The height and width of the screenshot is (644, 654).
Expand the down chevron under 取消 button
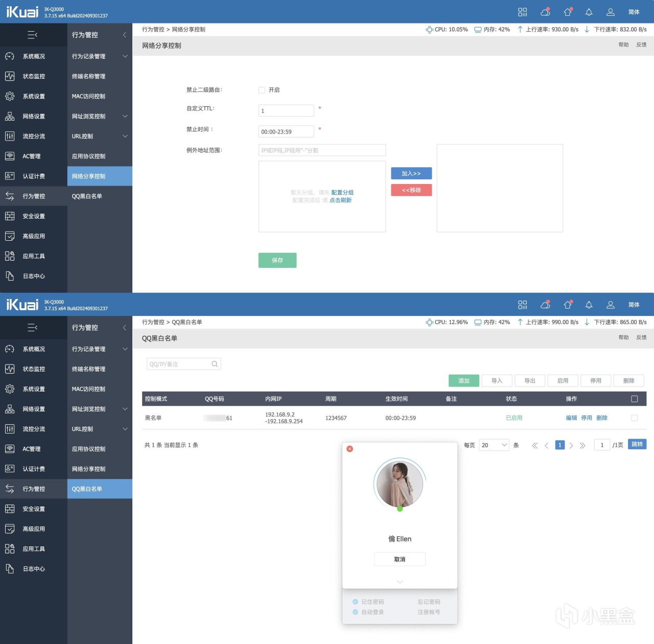400,582
